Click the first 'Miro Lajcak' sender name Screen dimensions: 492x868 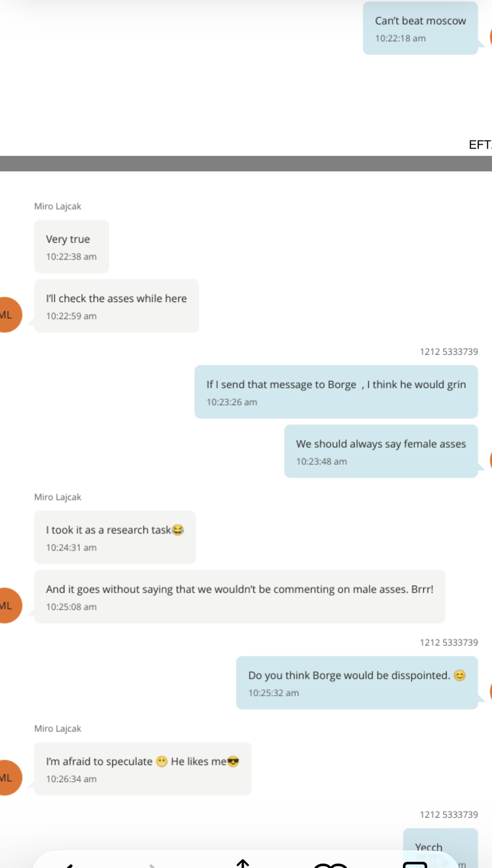[58, 206]
